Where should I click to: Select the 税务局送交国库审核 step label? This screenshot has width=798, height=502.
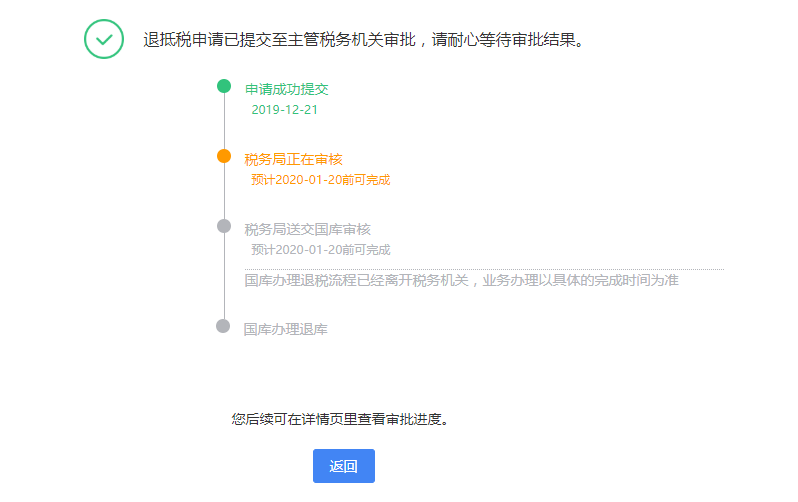coord(307,230)
